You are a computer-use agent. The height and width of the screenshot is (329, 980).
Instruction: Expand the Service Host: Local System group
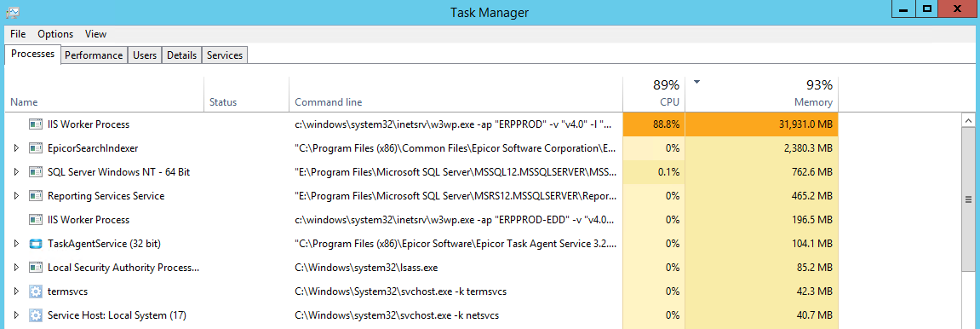pos(16,315)
